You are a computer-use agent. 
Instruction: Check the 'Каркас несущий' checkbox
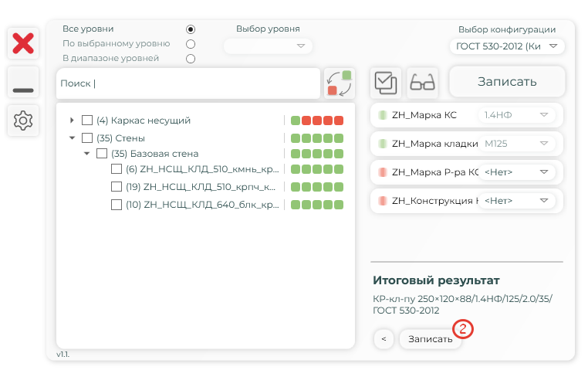pyautogui.click(x=87, y=120)
